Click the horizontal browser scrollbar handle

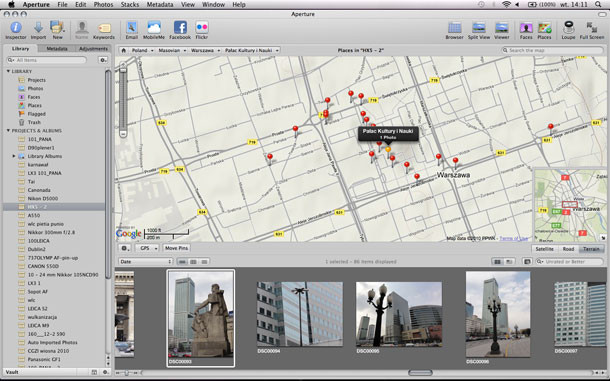point(420,373)
